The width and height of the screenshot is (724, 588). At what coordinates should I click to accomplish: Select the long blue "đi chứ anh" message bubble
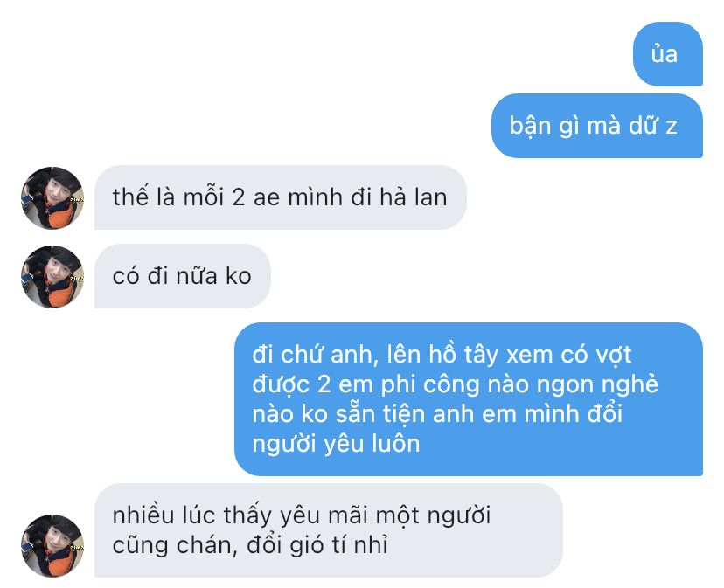tap(469, 398)
